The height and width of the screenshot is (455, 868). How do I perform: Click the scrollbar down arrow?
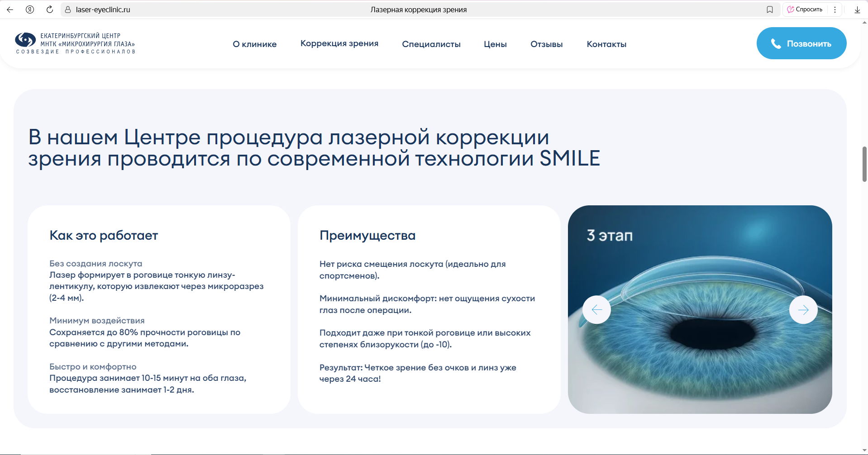(x=864, y=451)
